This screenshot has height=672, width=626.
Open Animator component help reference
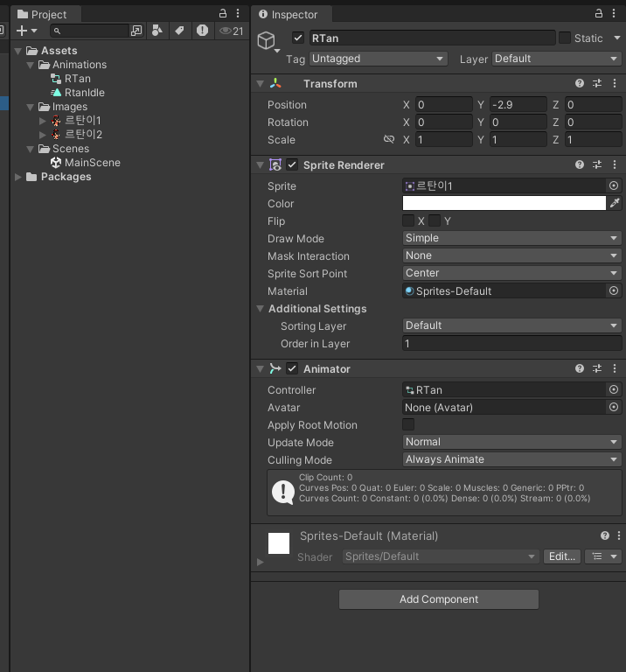pos(580,368)
